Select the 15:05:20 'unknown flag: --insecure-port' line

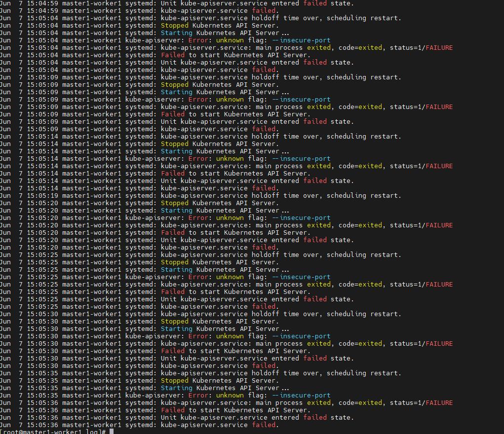point(165,217)
